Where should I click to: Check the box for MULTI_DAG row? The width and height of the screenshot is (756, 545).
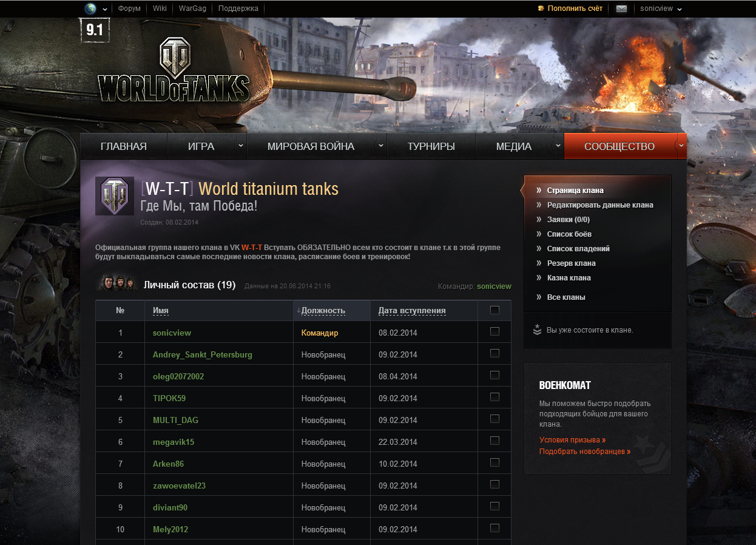tap(494, 419)
